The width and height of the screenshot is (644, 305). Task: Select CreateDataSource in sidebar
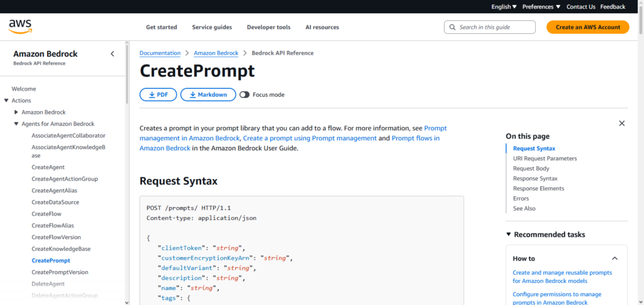(x=55, y=202)
